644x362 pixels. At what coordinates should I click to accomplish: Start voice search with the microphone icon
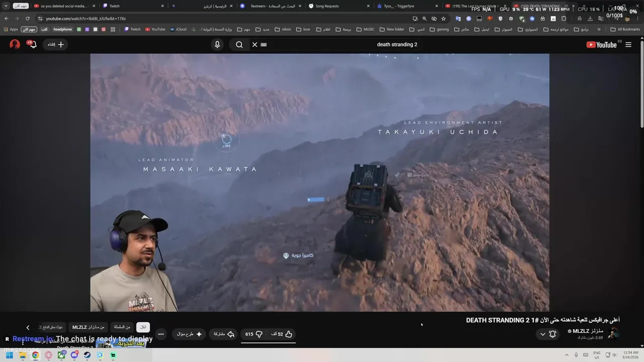[217, 44]
